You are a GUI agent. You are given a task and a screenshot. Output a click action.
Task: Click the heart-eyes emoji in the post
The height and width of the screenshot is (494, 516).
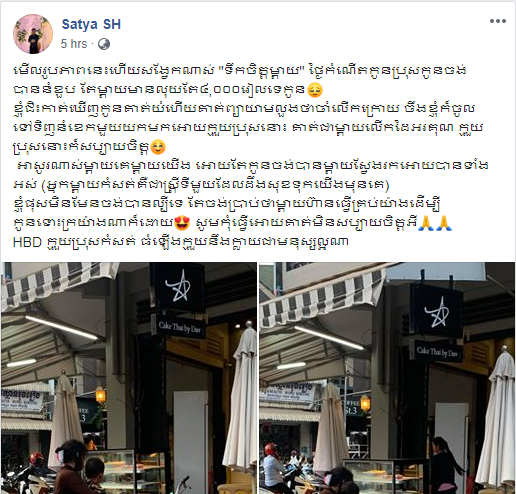click(182, 223)
